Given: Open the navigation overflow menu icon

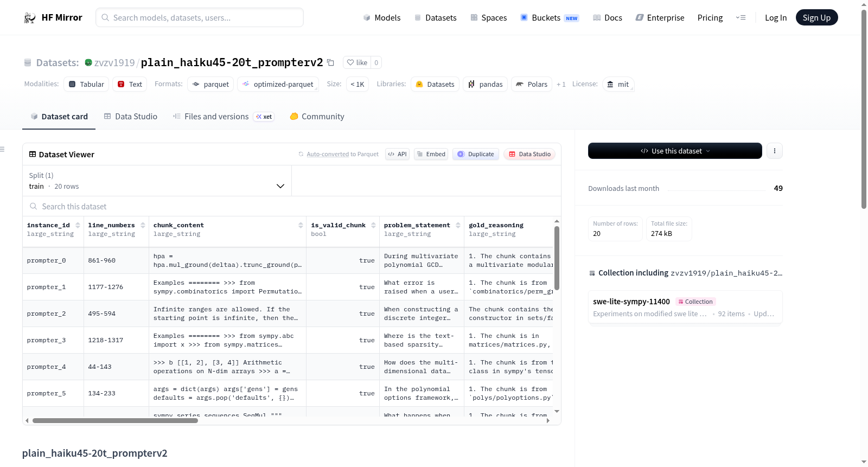Looking at the screenshot, I should pyautogui.click(x=741, y=18).
